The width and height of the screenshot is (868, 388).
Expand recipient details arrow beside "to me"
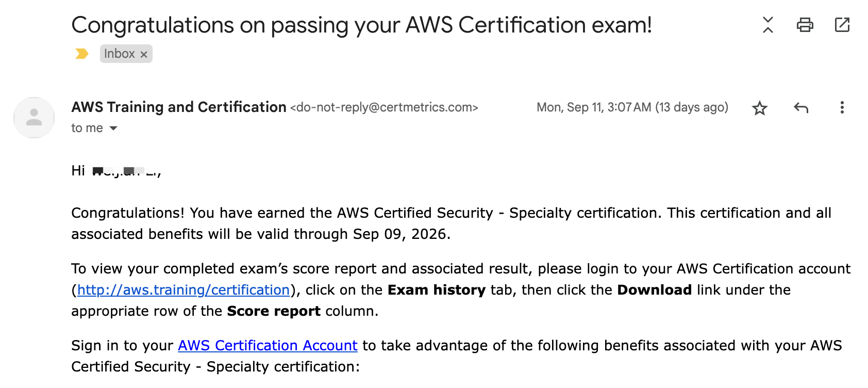113,128
